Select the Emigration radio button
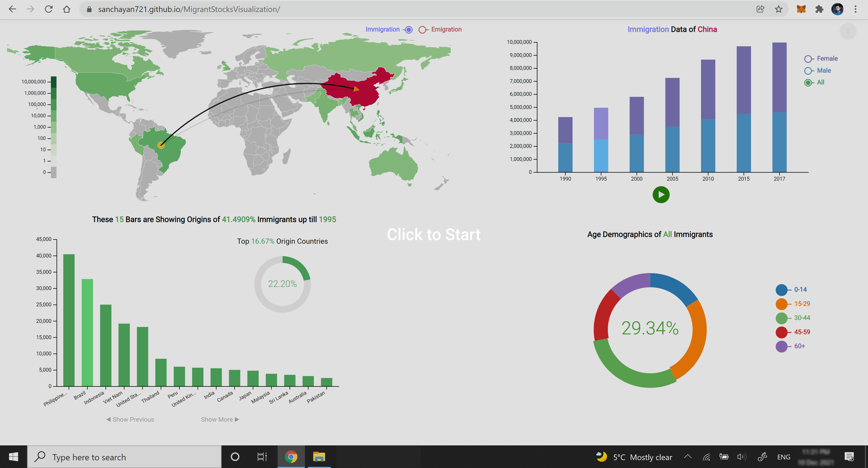Viewport: 868px width, 468px height. coord(422,30)
